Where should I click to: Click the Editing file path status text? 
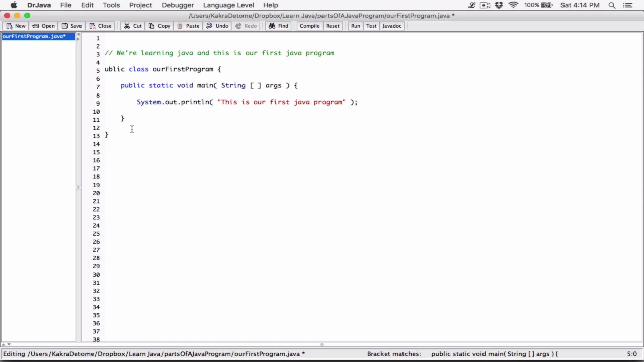coord(154,354)
